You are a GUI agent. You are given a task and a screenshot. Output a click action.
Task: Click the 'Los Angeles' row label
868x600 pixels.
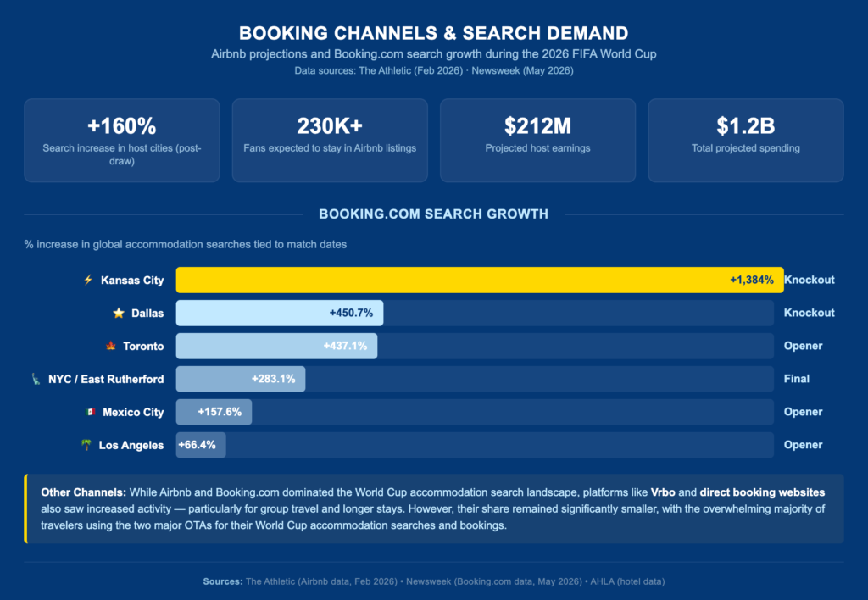tap(131, 446)
